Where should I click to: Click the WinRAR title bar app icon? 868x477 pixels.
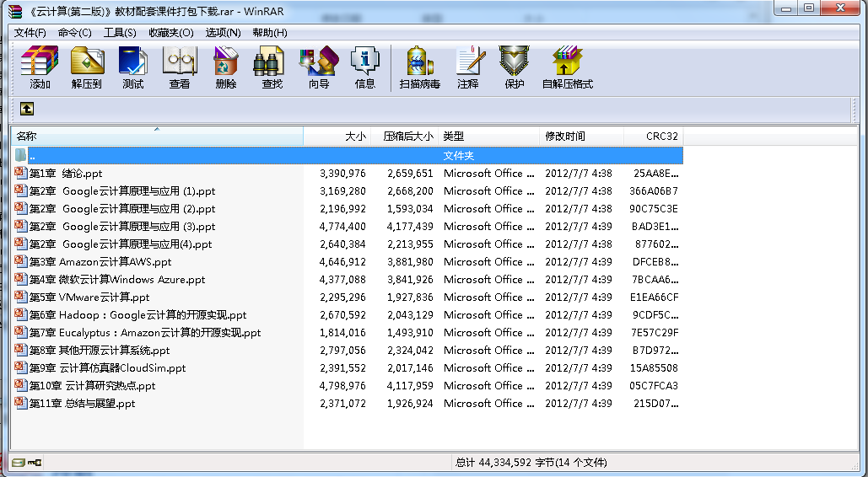(x=15, y=11)
